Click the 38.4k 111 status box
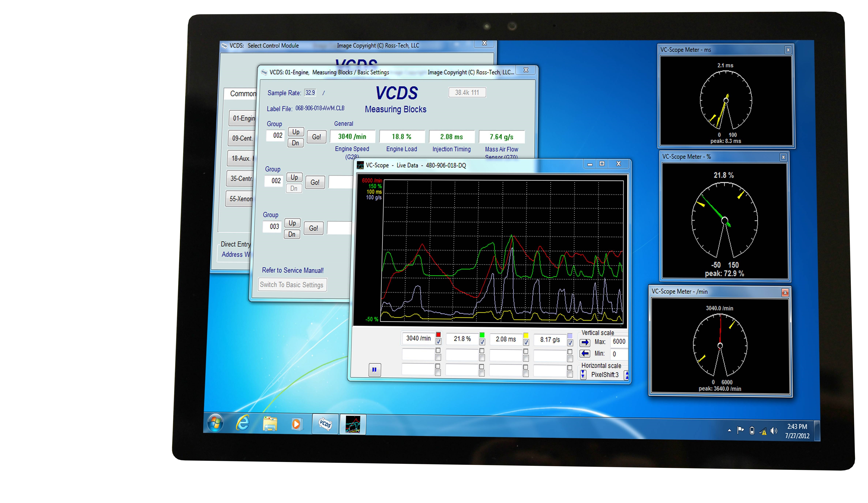 coord(467,92)
